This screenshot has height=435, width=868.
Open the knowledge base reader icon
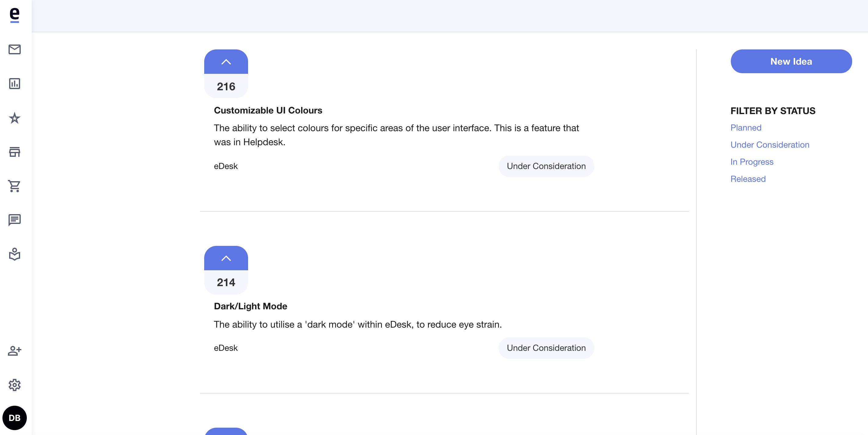pyautogui.click(x=15, y=254)
